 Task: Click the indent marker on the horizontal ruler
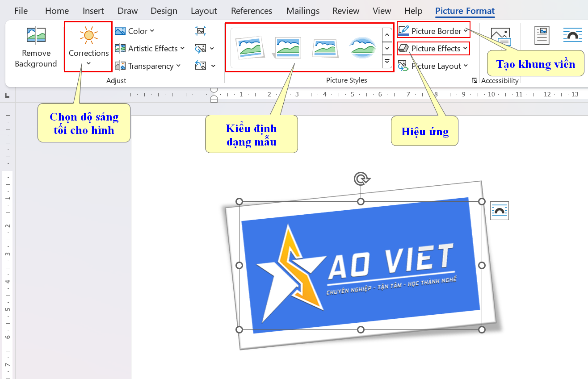coord(214,95)
